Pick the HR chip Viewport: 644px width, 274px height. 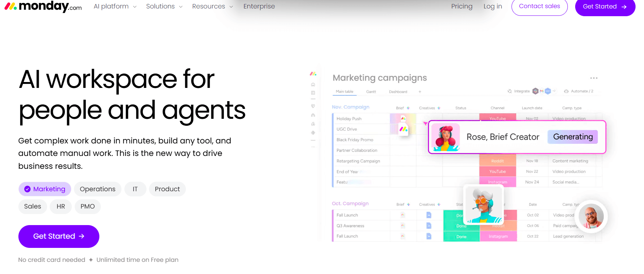[x=61, y=206]
